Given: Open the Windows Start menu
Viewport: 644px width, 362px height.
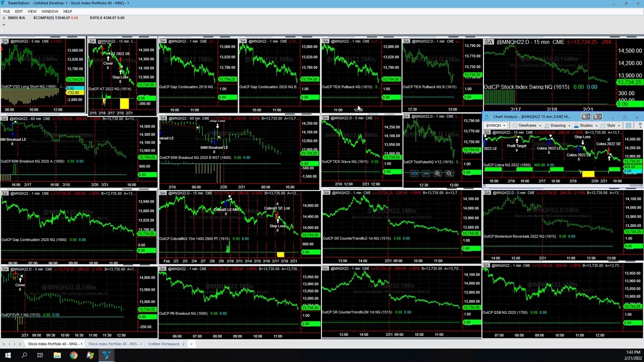Looking at the screenshot, I should click(x=8, y=355).
